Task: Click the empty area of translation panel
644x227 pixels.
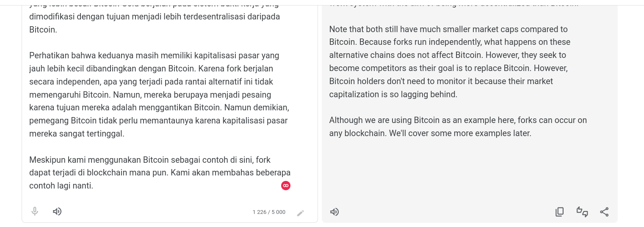Action: tap(469, 173)
